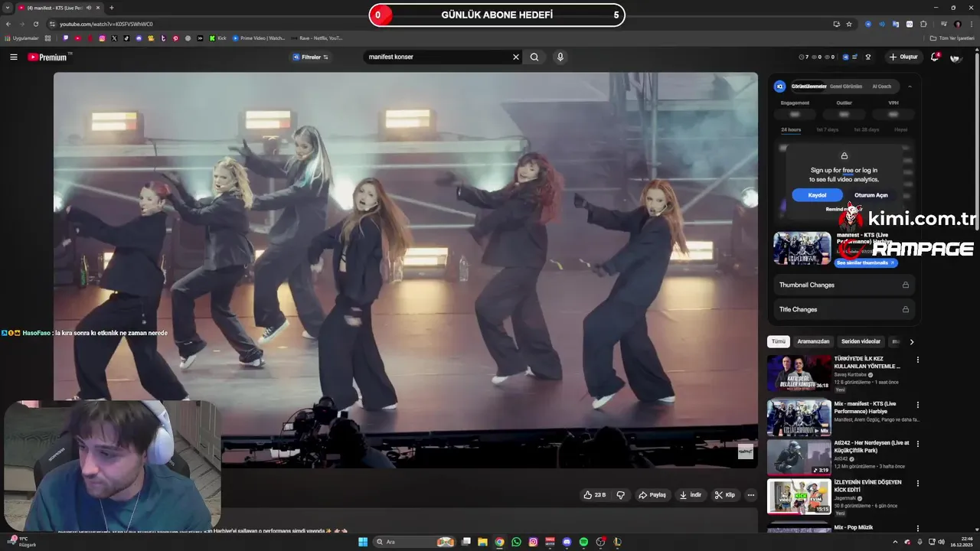Start voice search with the microphone
Screen dimensions: 980x551
[x=560, y=57]
